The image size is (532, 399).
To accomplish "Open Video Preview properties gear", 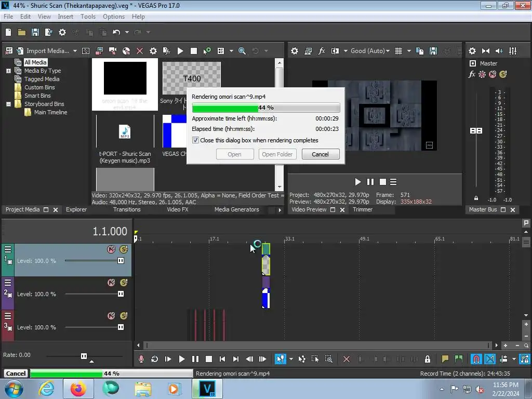I will point(295,51).
